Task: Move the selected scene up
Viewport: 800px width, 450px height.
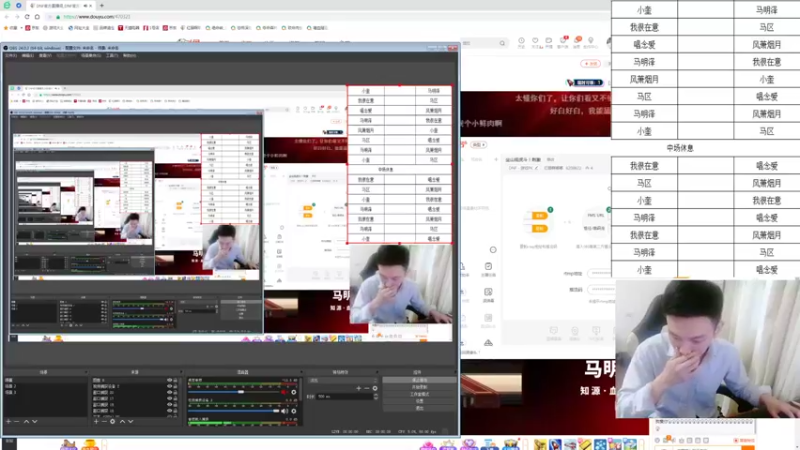Action: tap(26, 421)
